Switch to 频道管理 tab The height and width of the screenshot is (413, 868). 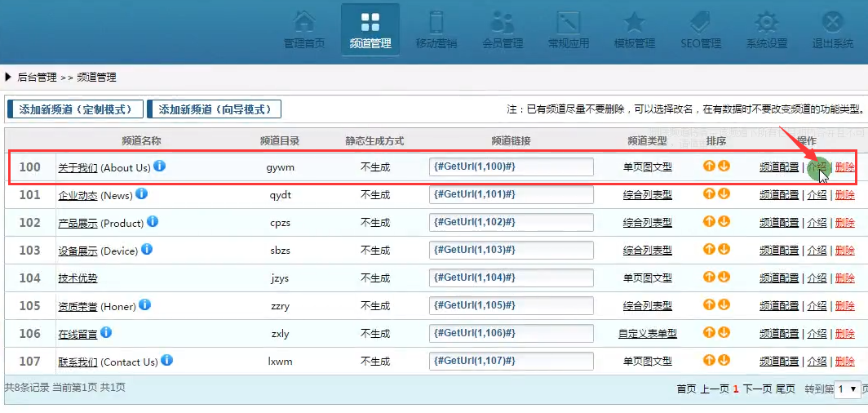[x=370, y=29]
